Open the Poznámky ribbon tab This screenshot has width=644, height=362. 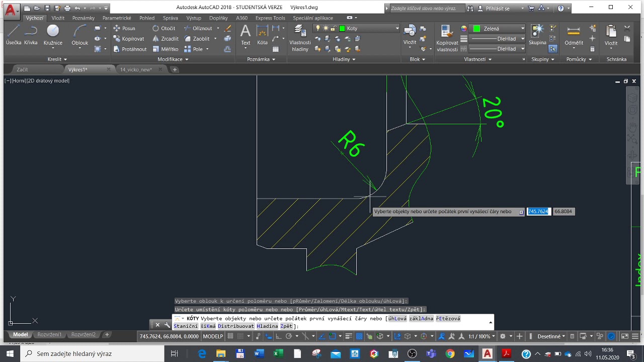tap(84, 18)
